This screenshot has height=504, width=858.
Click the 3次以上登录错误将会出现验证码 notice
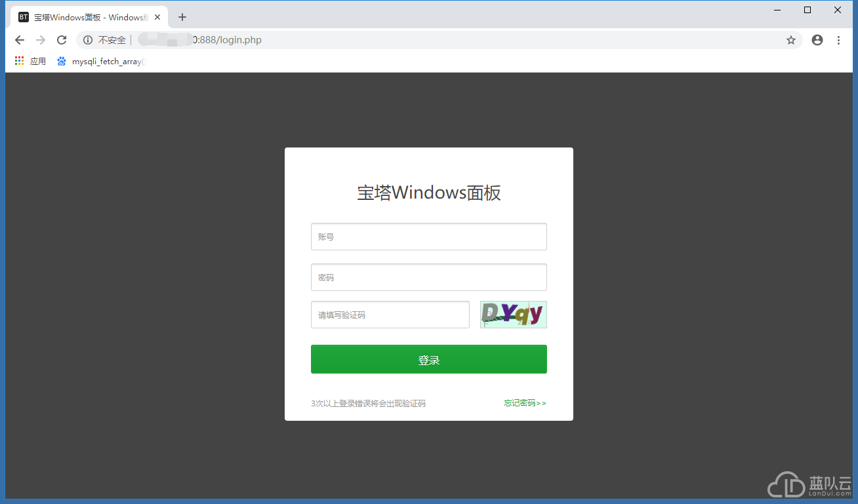point(368,404)
